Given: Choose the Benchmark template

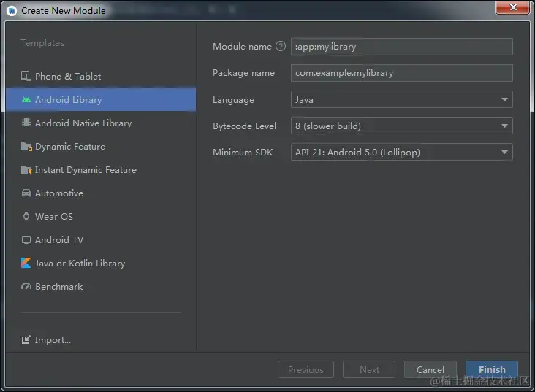Looking at the screenshot, I should pyautogui.click(x=101, y=286).
